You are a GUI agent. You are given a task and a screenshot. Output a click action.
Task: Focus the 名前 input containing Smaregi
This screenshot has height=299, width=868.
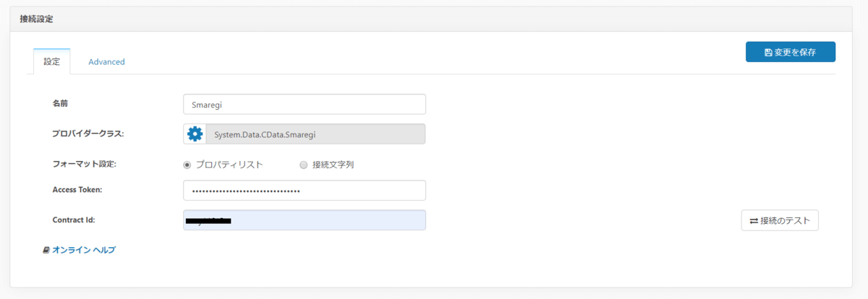point(305,104)
